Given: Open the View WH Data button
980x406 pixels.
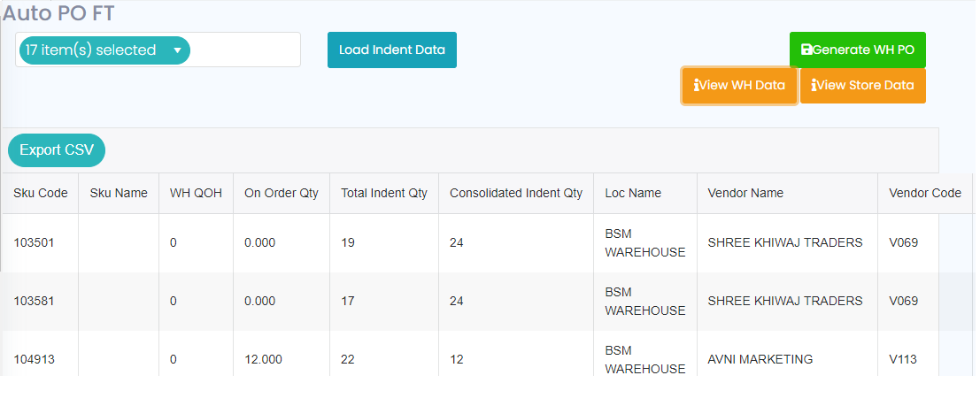Looking at the screenshot, I should click(740, 86).
